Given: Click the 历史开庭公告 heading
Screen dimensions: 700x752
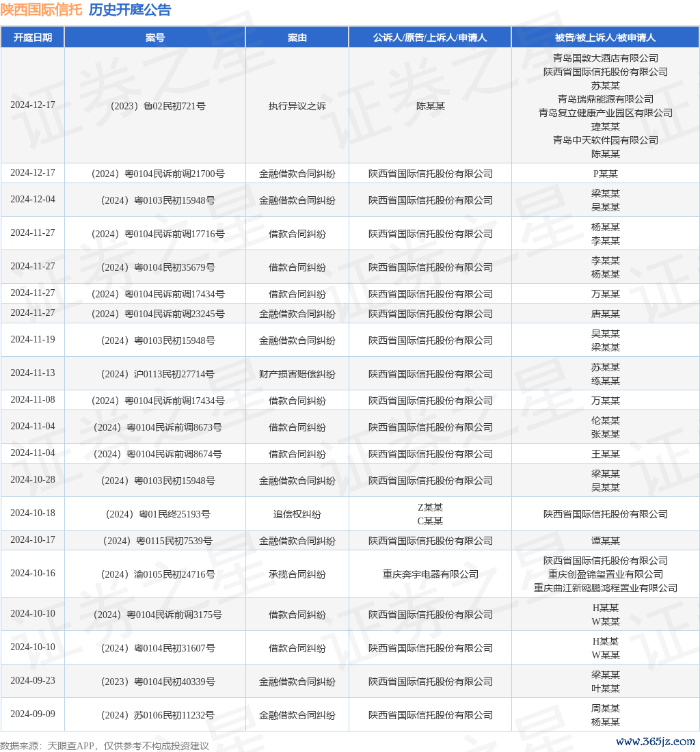Looking at the screenshot, I should point(130,10).
